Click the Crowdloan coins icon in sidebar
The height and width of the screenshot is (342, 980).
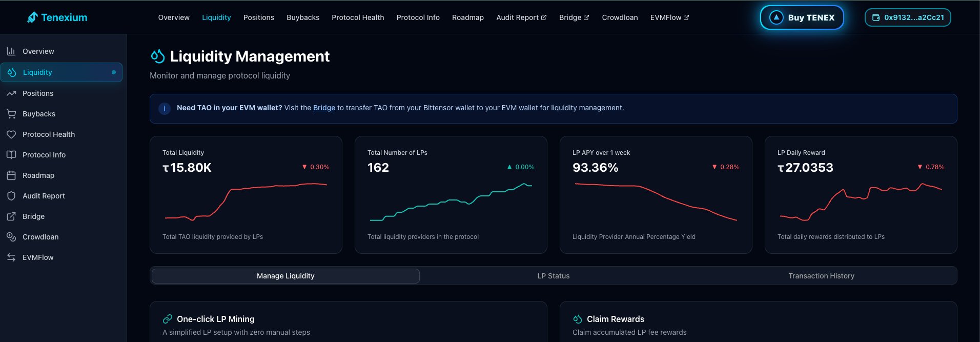(11, 237)
